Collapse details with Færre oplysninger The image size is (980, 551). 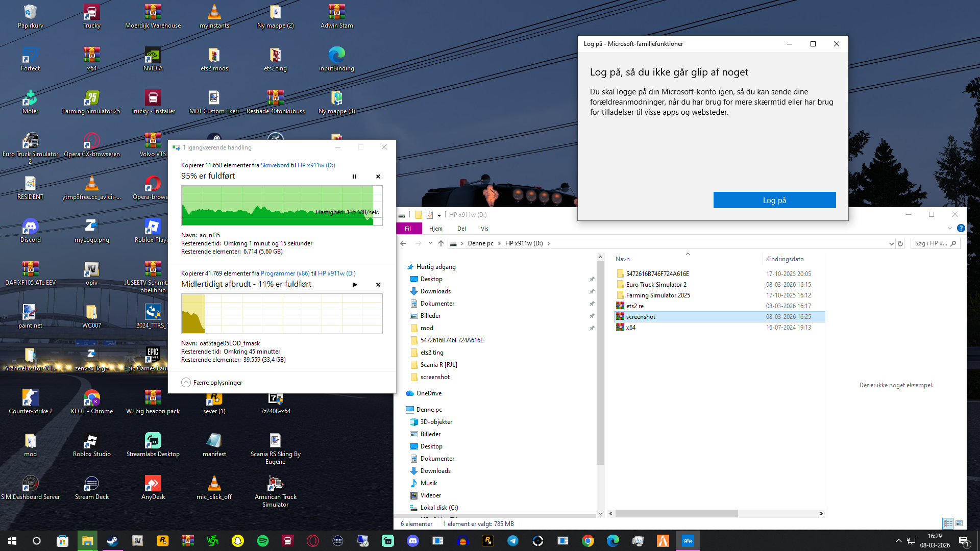point(212,383)
